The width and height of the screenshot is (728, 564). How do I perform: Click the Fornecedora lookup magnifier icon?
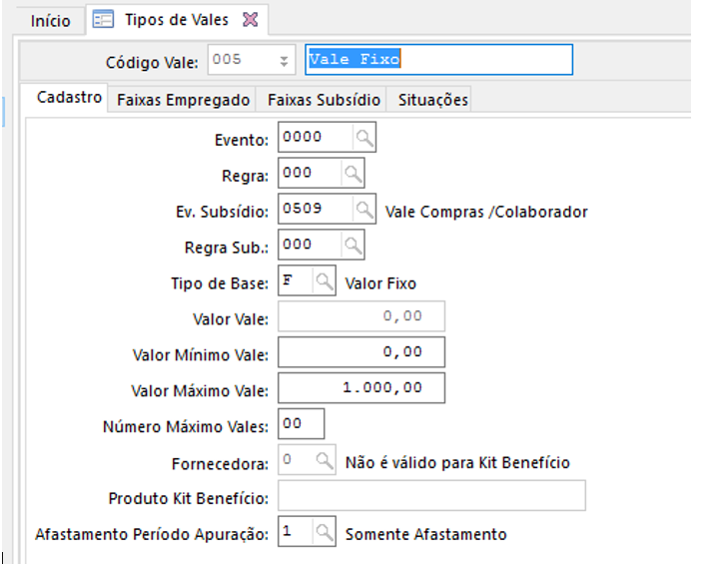(325, 461)
